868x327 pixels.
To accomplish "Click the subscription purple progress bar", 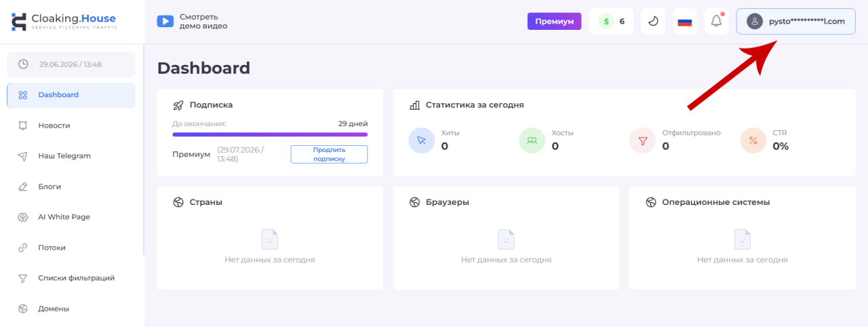I will click(270, 134).
